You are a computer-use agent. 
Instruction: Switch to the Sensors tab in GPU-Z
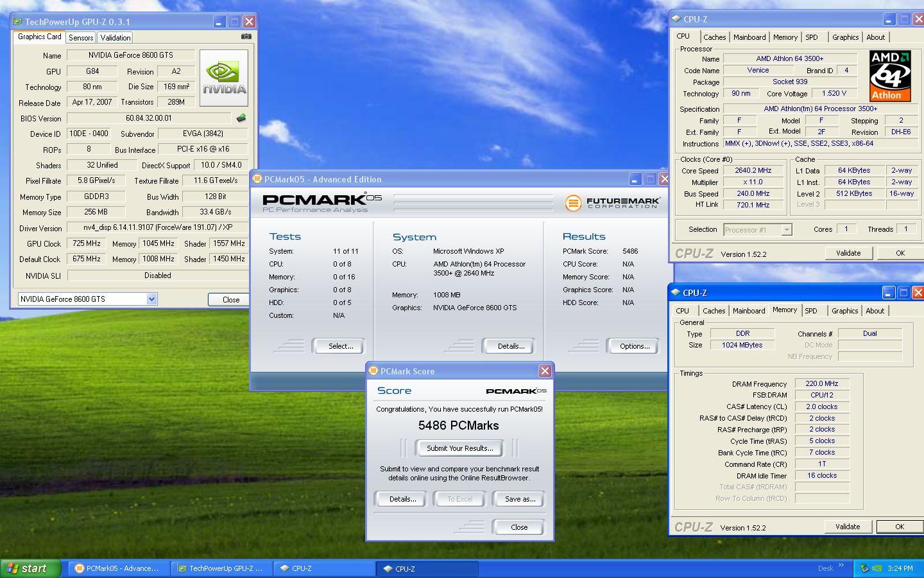coord(81,38)
